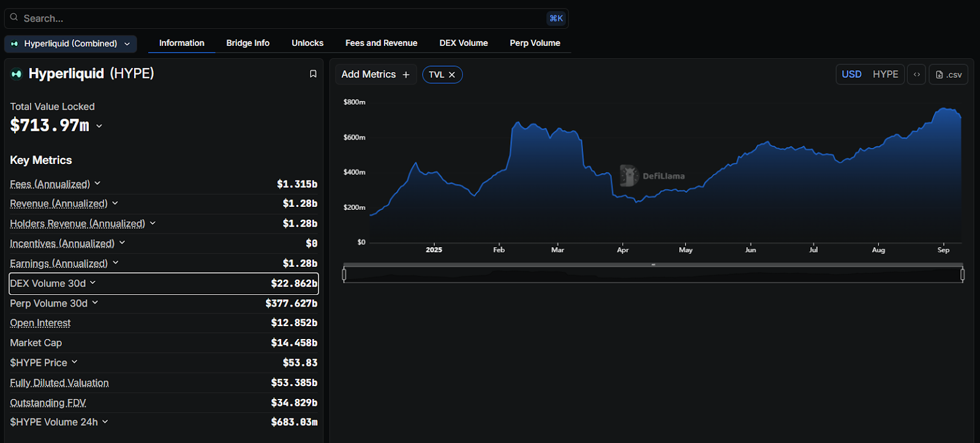
Task: Click the Hyperliquid logo next to title
Action: (17, 74)
